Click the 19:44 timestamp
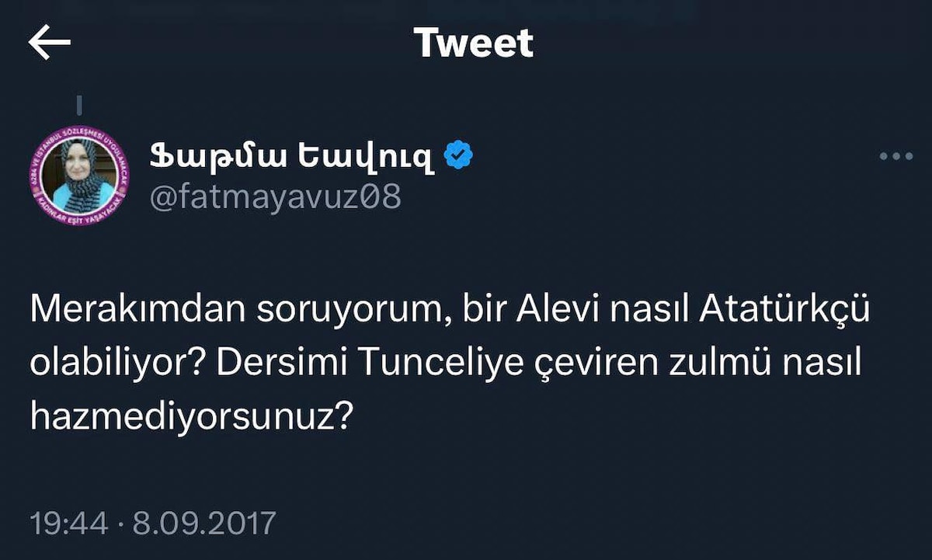Screen dimensions: 932x560 68,523
